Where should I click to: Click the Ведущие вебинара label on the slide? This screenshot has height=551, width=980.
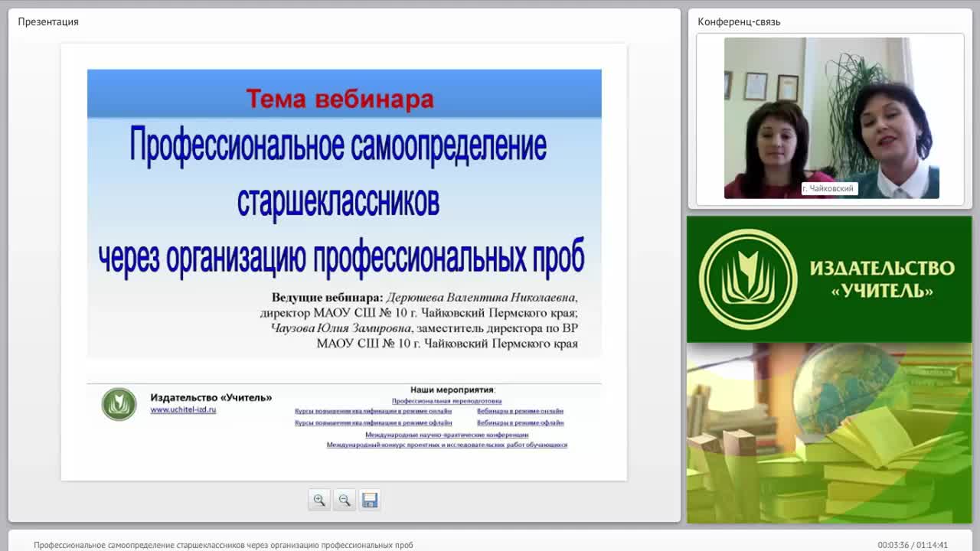click(x=327, y=297)
